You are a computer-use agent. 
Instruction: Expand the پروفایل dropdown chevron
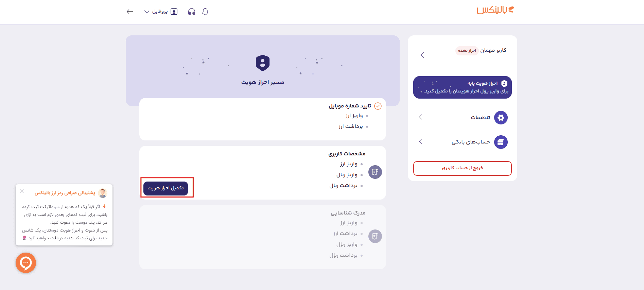tap(146, 11)
